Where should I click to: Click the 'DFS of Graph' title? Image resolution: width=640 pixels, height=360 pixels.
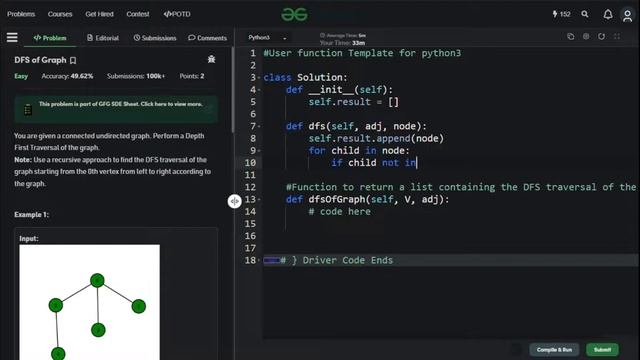click(40, 60)
